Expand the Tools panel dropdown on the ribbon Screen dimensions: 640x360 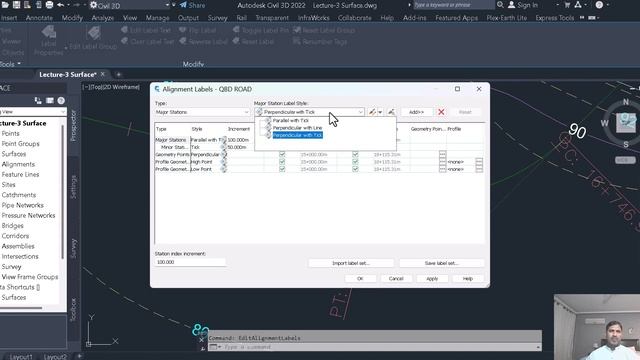(x=11, y=64)
